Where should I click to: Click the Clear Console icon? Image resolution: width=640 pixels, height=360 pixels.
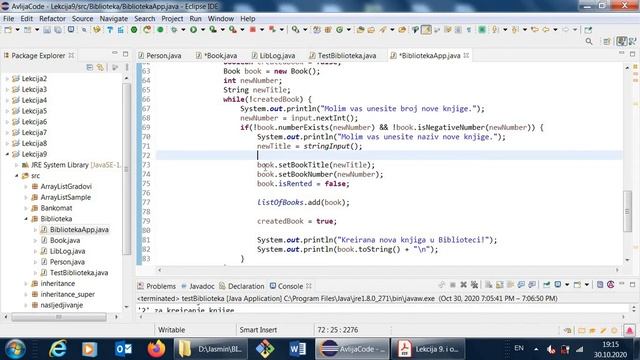coord(489,284)
